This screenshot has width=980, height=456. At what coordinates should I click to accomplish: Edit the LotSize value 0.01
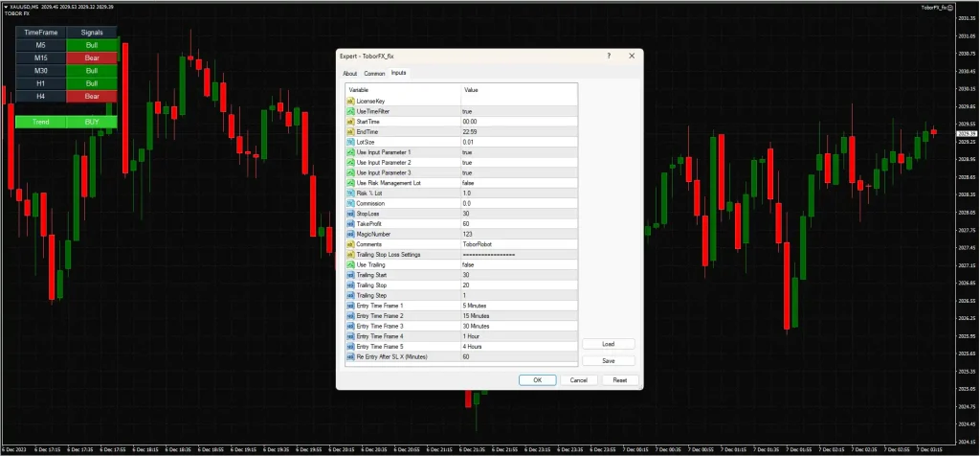tap(519, 142)
